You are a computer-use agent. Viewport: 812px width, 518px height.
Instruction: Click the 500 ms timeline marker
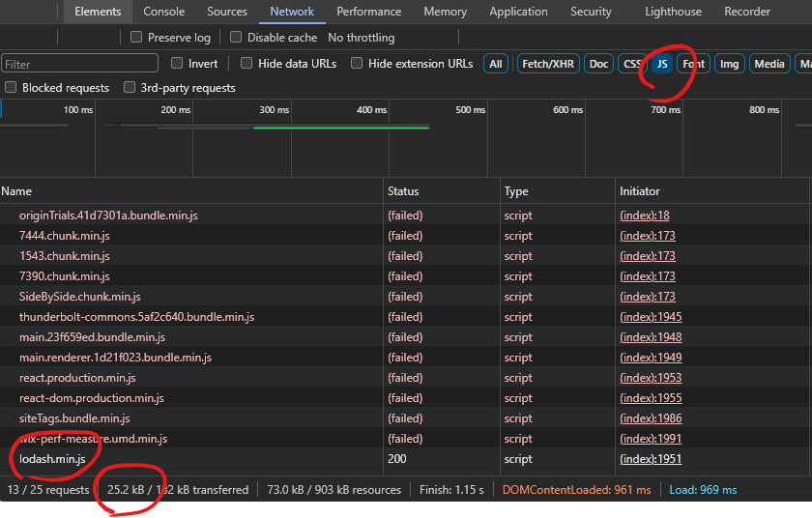[x=470, y=110]
